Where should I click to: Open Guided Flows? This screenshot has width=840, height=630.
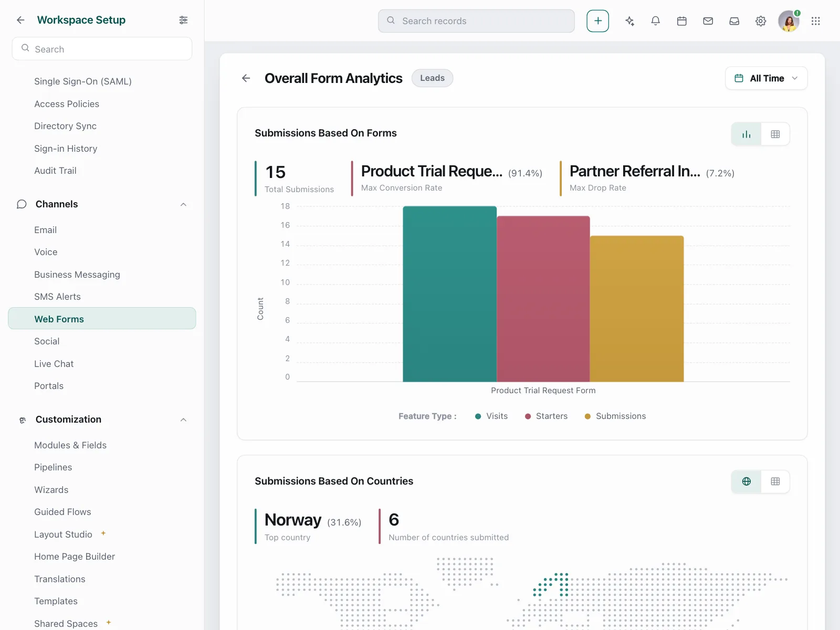(62, 512)
